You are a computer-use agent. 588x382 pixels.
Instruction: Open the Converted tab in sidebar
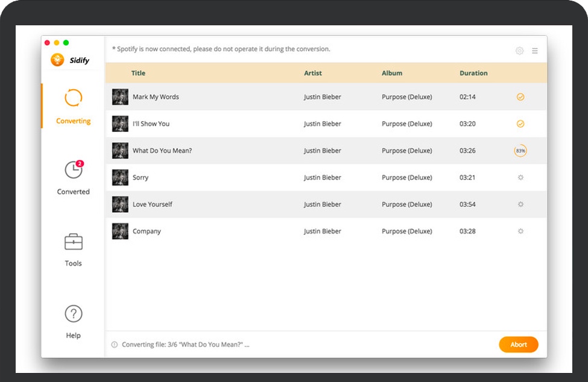click(x=73, y=178)
